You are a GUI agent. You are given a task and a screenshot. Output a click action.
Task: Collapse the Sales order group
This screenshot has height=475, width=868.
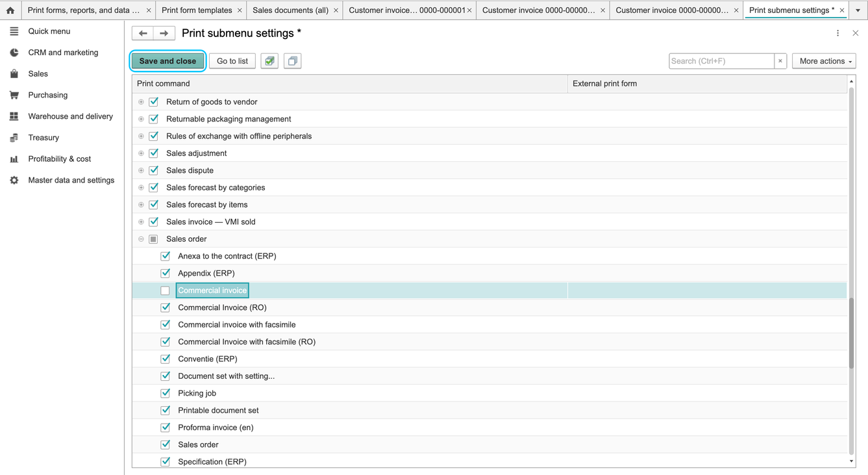click(x=141, y=239)
